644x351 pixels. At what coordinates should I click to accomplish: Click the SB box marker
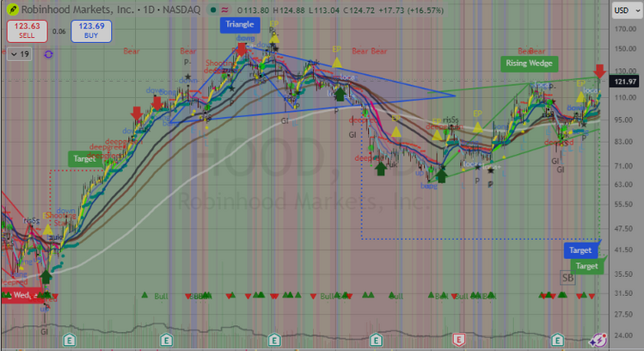[x=567, y=278]
